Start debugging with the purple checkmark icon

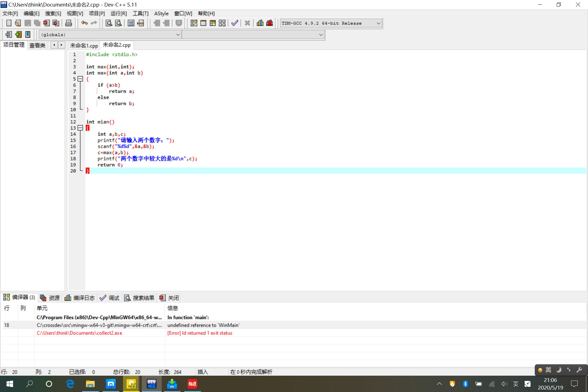click(235, 23)
